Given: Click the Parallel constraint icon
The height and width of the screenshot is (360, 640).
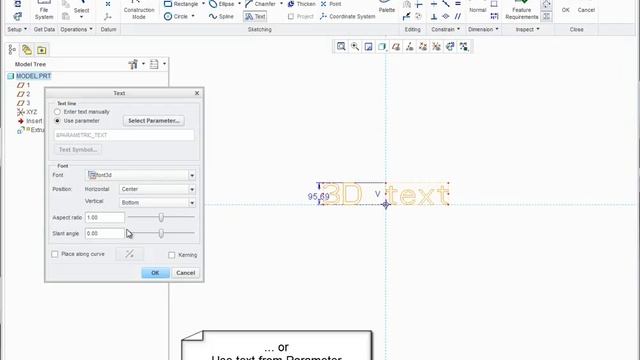Looking at the screenshot, I should point(458,16).
